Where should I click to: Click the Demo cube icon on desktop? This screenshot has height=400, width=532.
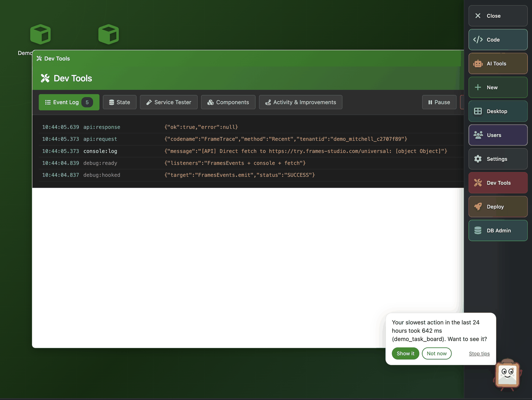pyautogui.click(x=40, y=34)
